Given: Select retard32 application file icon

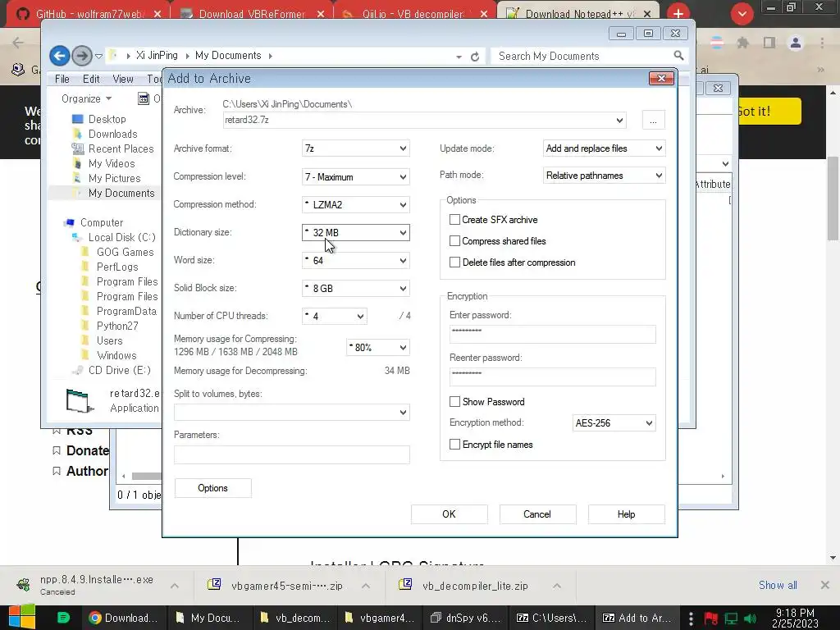Looking at the screenshot, I should coord(80,400).
